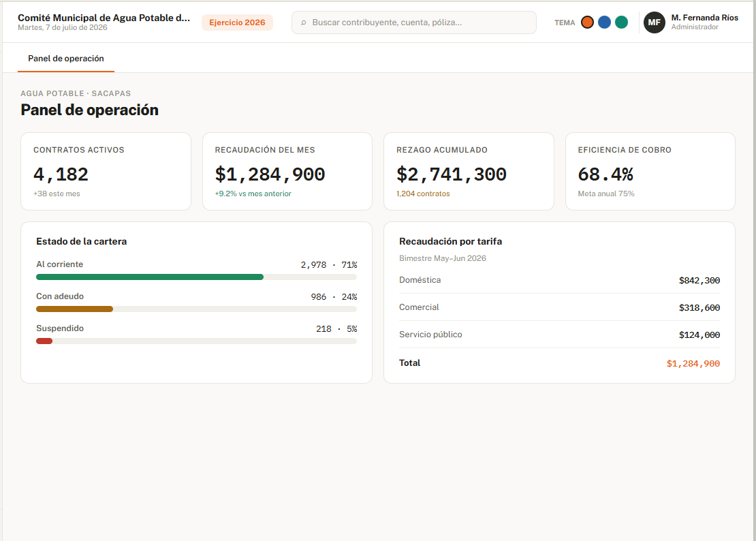
Task: Click the Ejercicio 2026 badge
Action: pyautogui.click(x=237, y=22)
